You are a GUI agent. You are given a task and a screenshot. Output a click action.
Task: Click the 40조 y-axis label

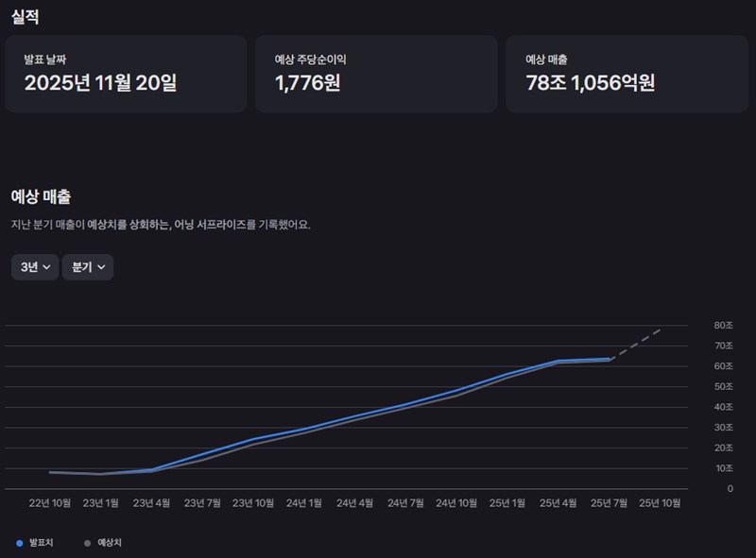click(723, 407)
